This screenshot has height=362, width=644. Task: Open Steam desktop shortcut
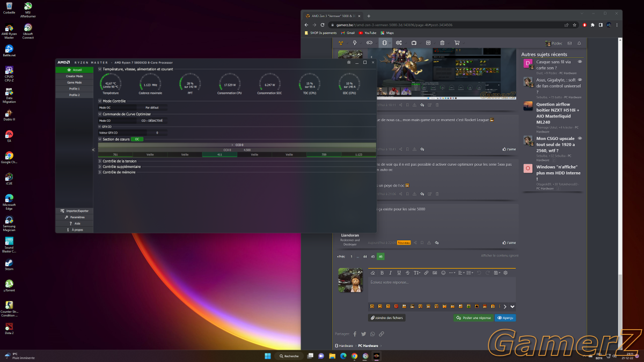click(9, 265)
